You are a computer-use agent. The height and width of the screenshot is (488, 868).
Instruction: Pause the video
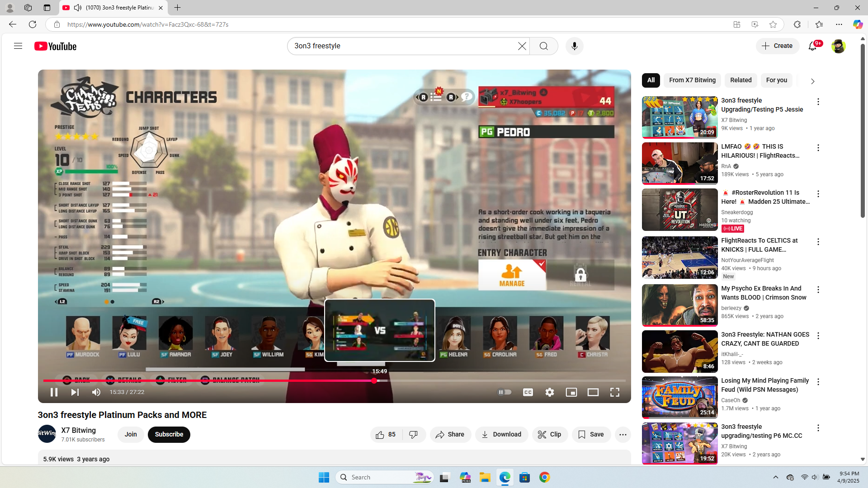pos(54,392)
